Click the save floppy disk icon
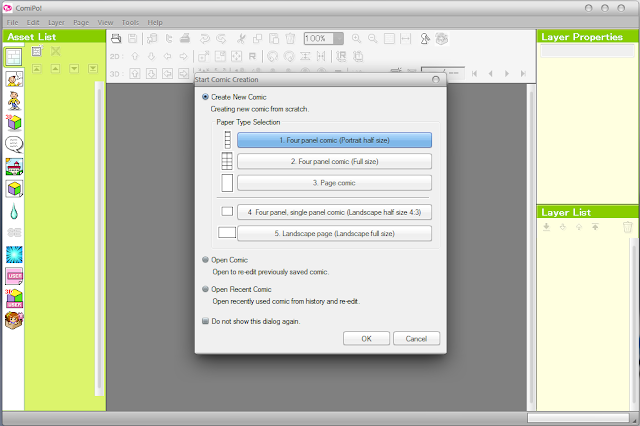This screenshot has width=640, height=426. (x=132, y=38)
